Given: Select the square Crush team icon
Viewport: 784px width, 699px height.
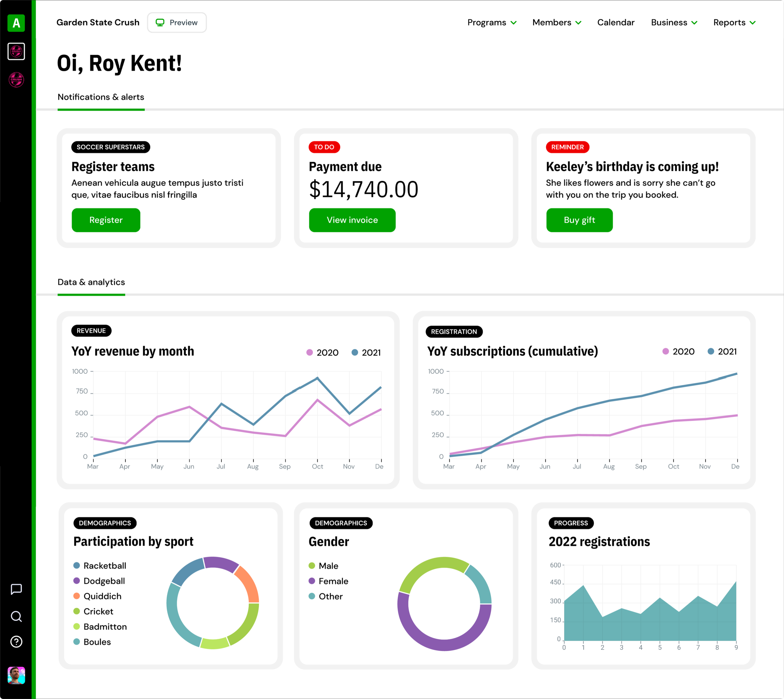Looking at the screenshot, I should (16, 51).
